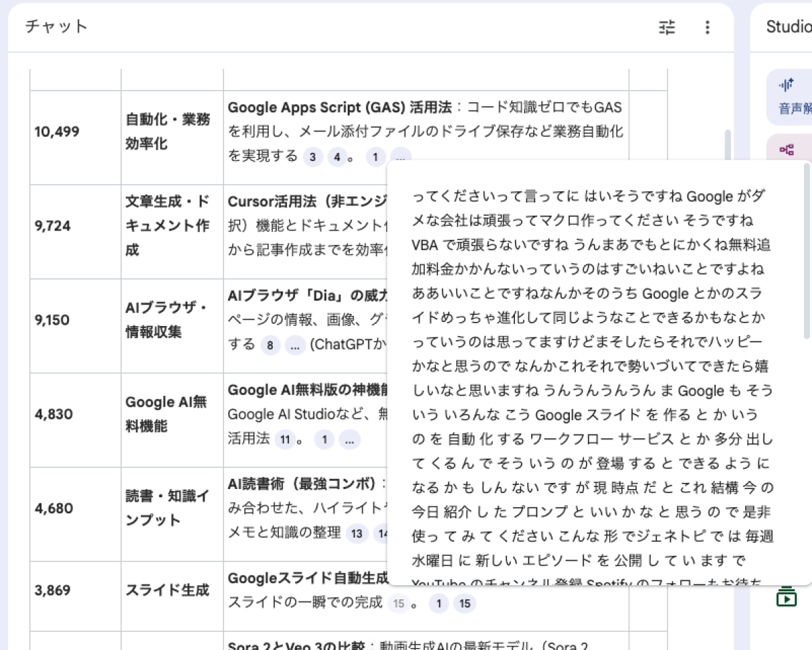
Task: Switch to the Studio panel header
Action: click(788, 27)
